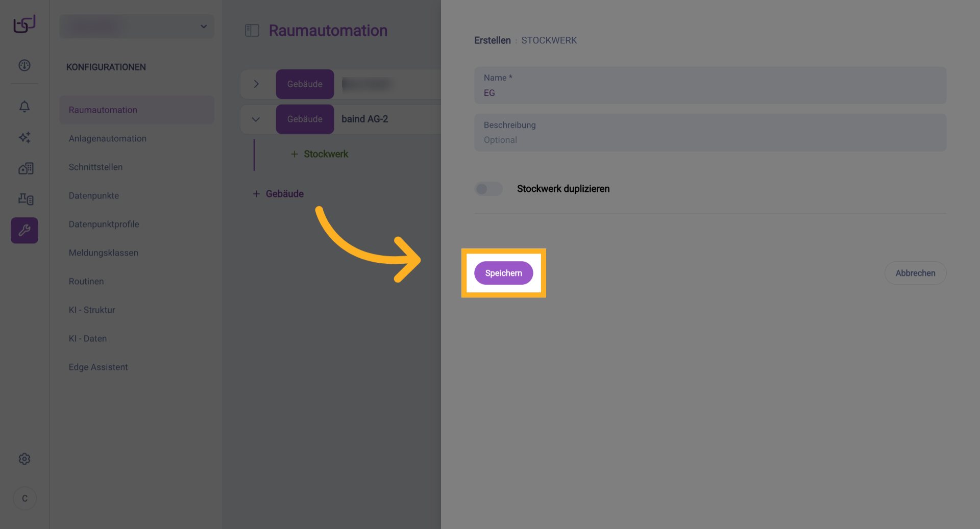Viewport: 980px width, 529px height.
Task: Click the Speichern button
Action: click(503, 273)
